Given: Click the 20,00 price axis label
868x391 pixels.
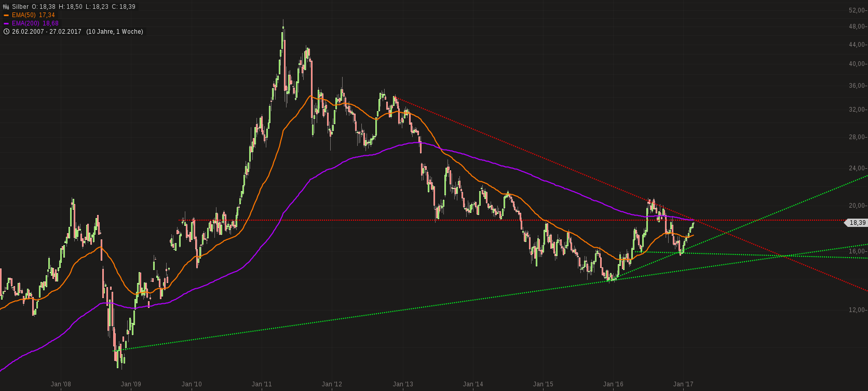Looking at the screenshot, I should (856, 206).
